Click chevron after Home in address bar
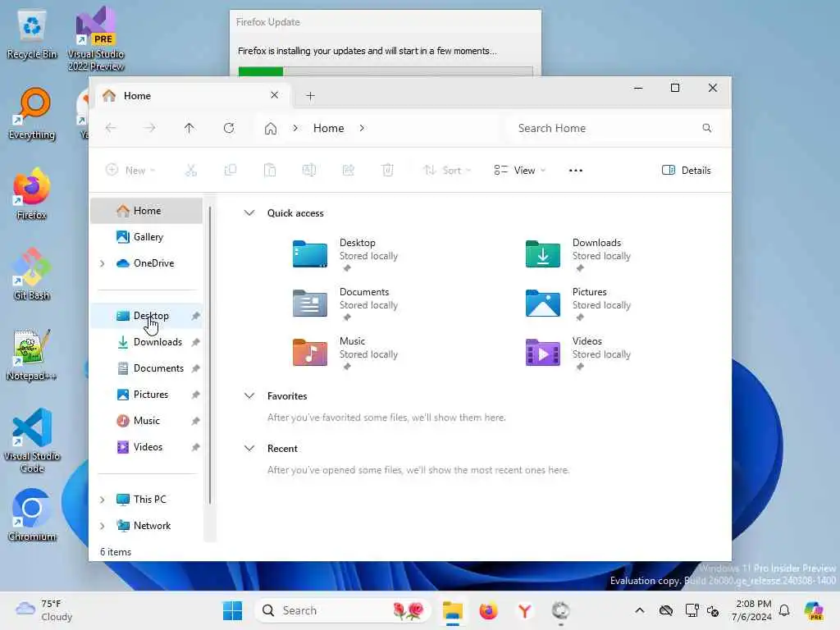This screenshot has width=840, height=630. coord(362,128)
